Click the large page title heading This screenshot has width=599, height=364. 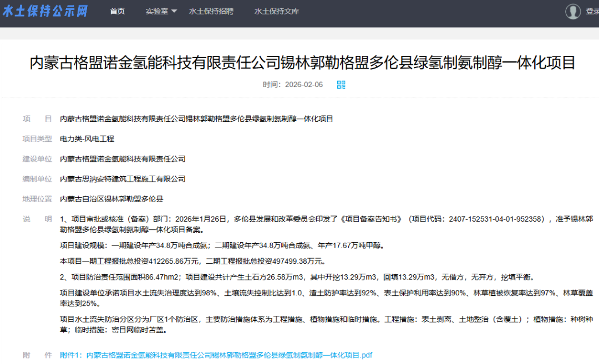pyautogui.click(x=302, y=63)
